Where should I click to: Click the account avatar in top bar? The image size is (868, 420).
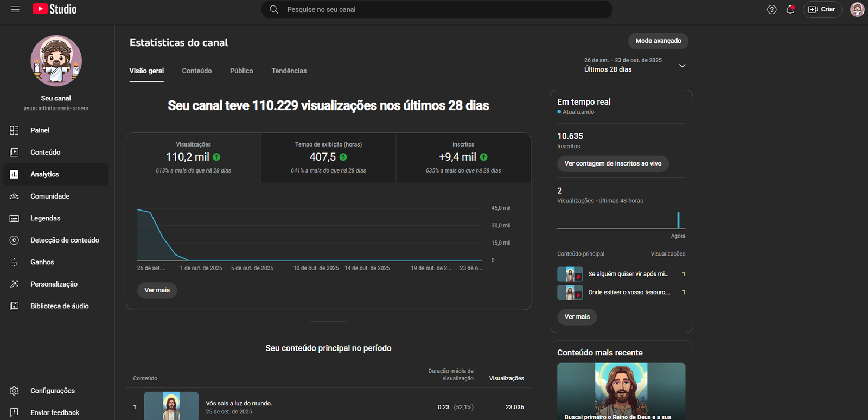857,9
